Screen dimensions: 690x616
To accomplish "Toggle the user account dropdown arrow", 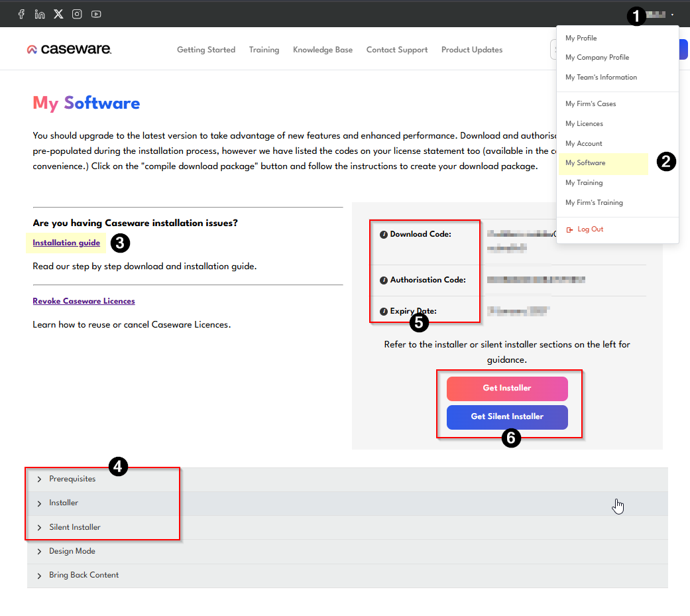I will click(672, 15).
